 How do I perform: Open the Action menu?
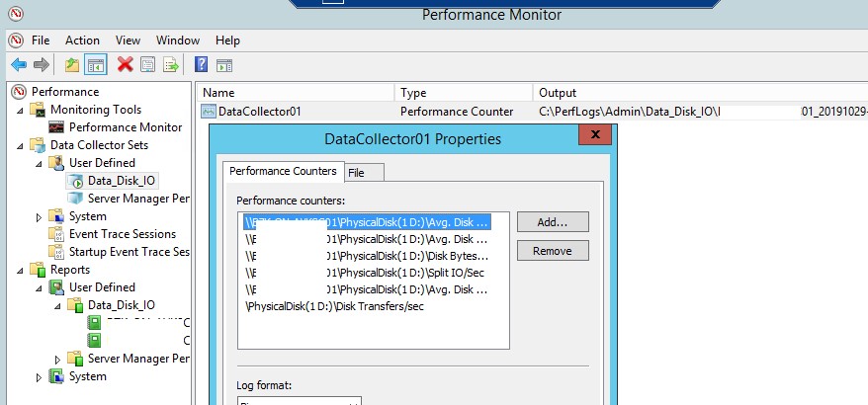82,40
